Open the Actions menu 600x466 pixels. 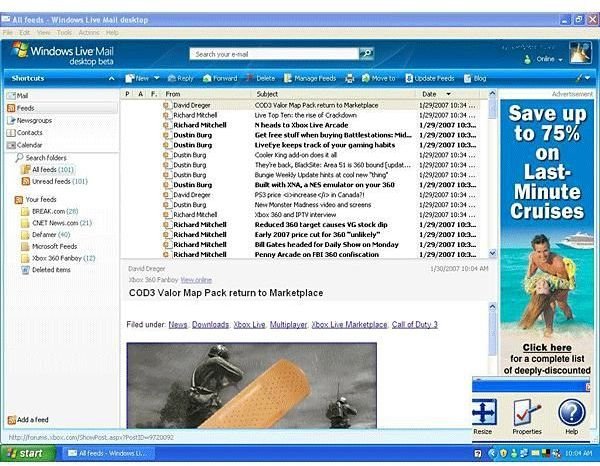89,33
